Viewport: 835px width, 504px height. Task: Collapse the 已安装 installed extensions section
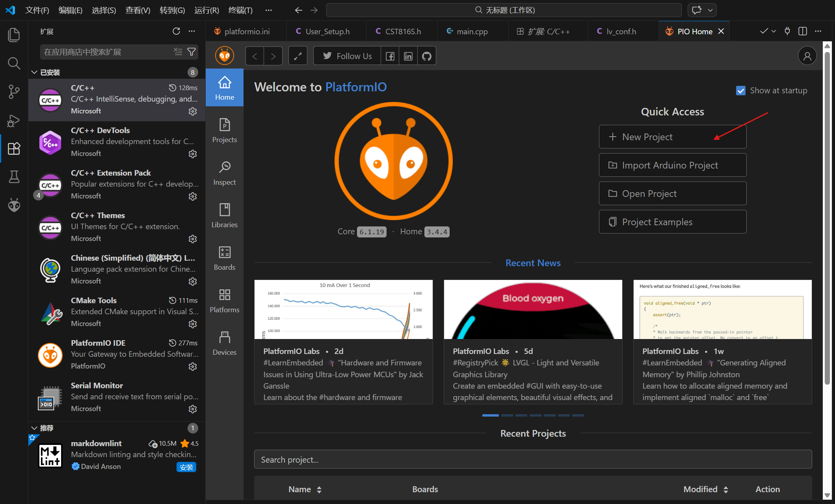pos(34,72)
